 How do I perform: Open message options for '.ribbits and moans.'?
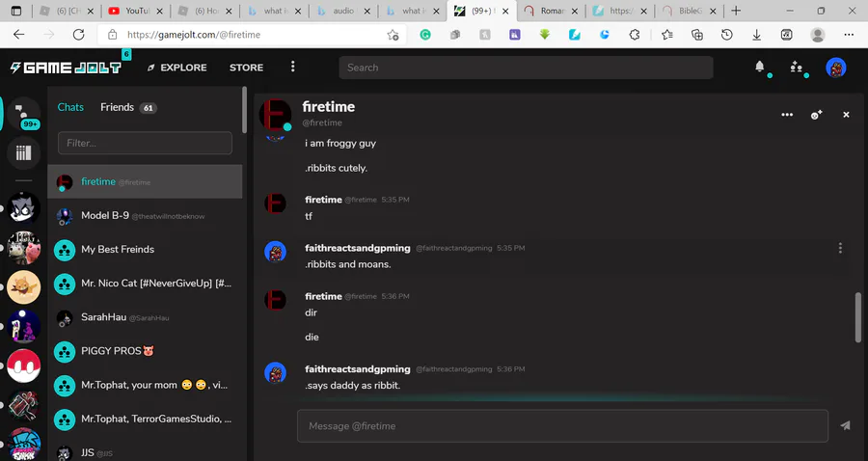pyautogui.click(x=840, y=248)
